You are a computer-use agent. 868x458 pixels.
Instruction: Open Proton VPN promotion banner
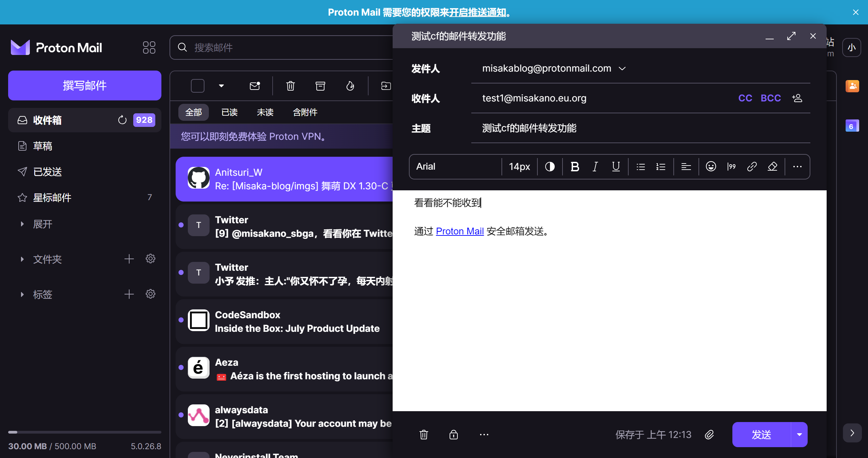coord(281,136)
